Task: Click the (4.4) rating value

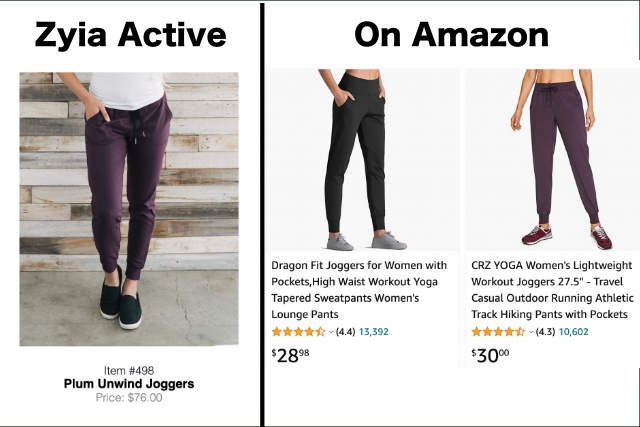Action: [x=346, y=331]
